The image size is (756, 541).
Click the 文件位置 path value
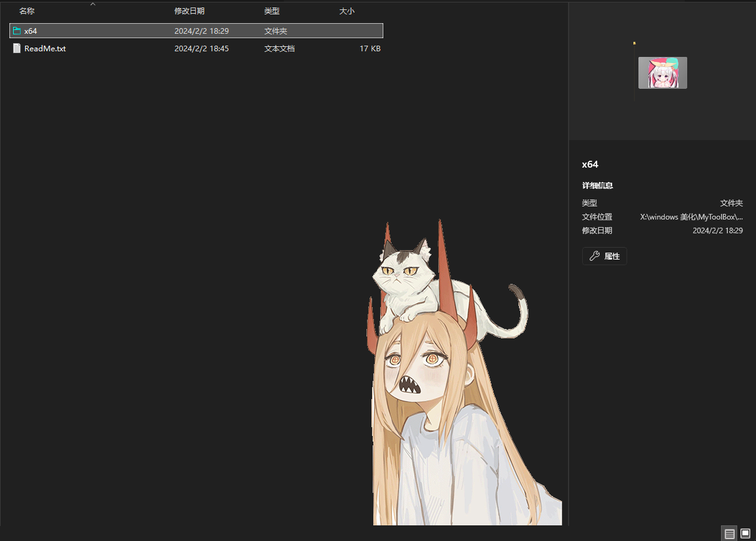(692, 217)
